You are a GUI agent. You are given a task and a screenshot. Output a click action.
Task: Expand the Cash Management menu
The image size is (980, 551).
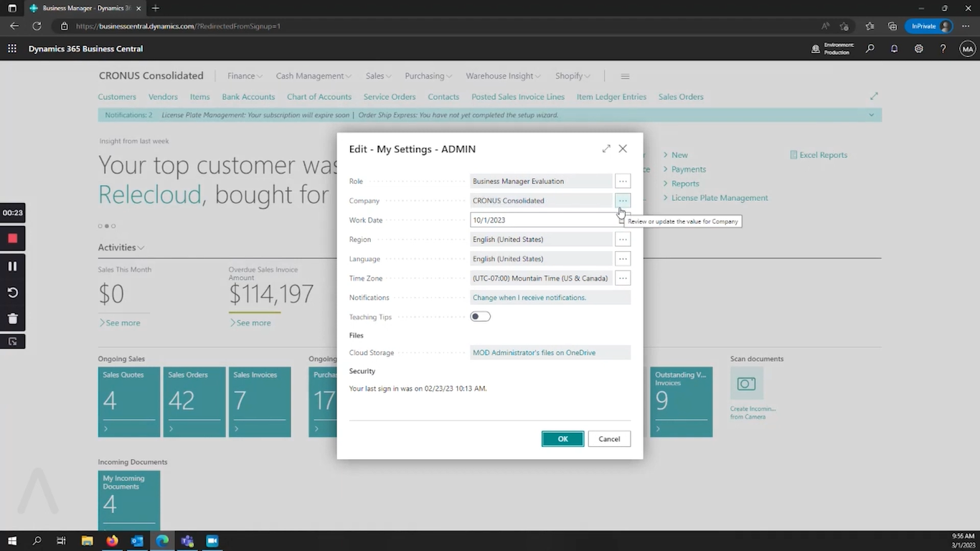pyautogui.click(x=314, y=76)
